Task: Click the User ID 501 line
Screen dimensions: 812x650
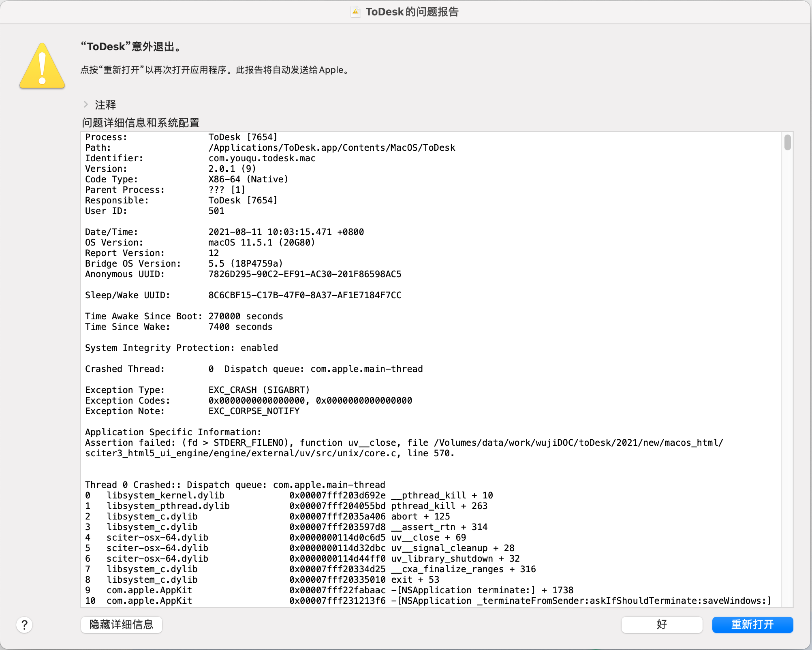Action: [155, 211]
